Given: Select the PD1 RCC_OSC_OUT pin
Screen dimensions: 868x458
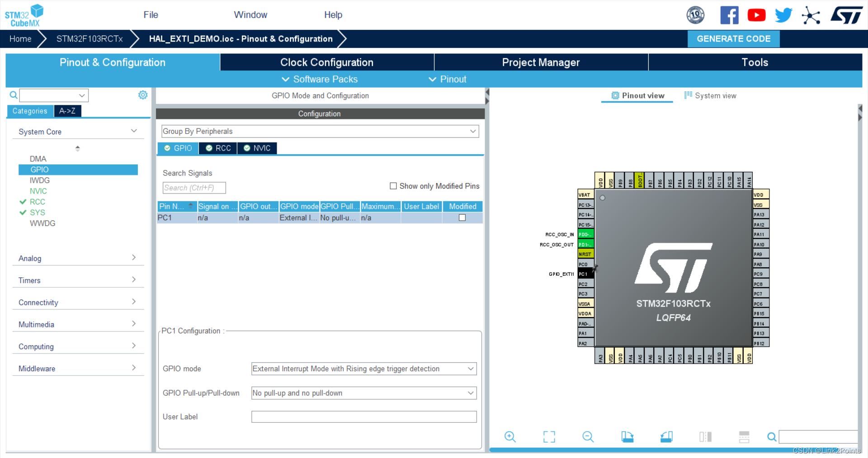Looking at the screenshot, I should point(585,244).
